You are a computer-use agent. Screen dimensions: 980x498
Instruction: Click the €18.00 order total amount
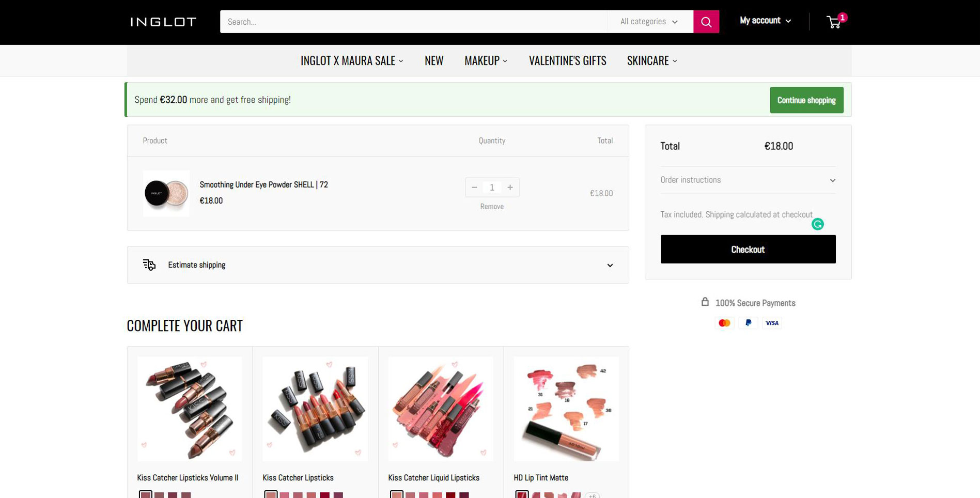click(x=779, y=146)
